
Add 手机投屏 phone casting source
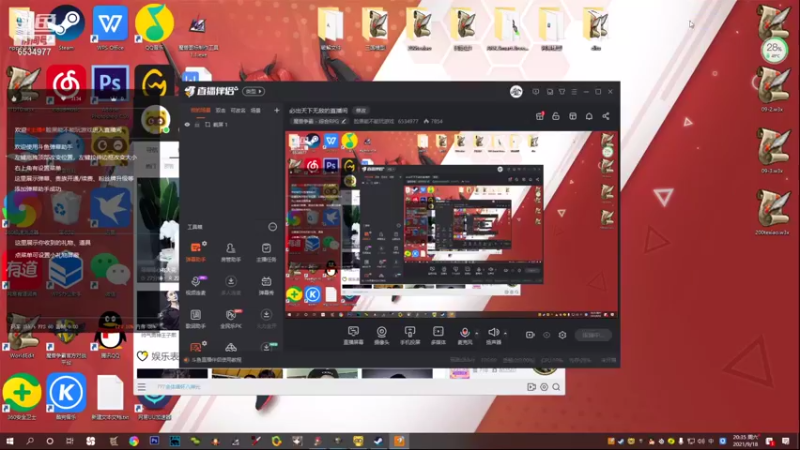click(x=410, y=335)
